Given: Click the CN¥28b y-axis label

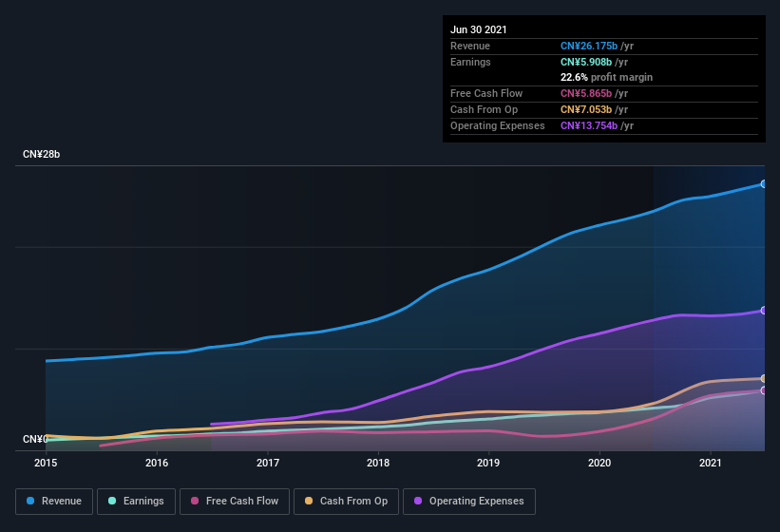Looking at the screenshot, I should pyautogui.click(x=41, y=154).
